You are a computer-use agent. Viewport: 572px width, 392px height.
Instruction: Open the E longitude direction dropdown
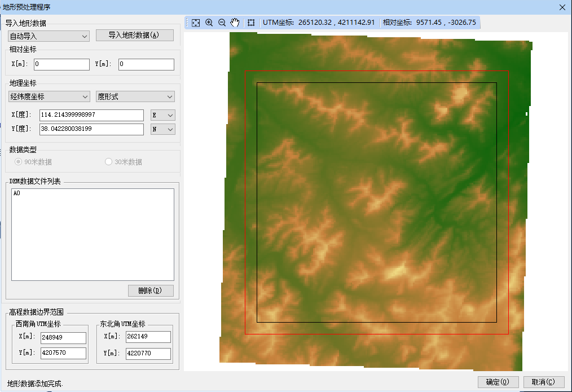tap(163, 115)
